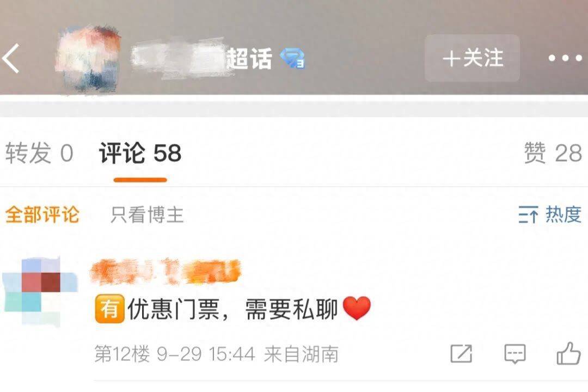Like the comment with the thumbs-up icon
Screen dimensions: 588x392
tap(568, 353)
